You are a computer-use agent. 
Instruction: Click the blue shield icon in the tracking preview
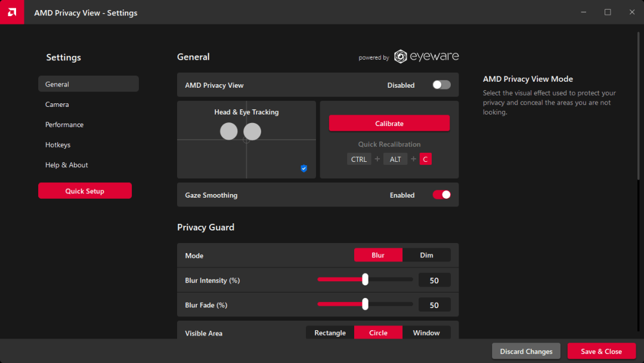(x=304, y=168)
